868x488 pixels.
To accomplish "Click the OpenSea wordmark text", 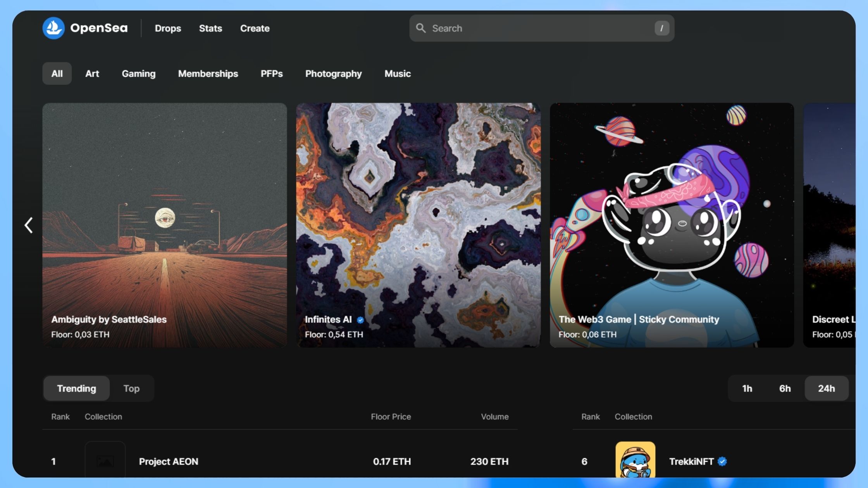I will [x=99, y=28].
